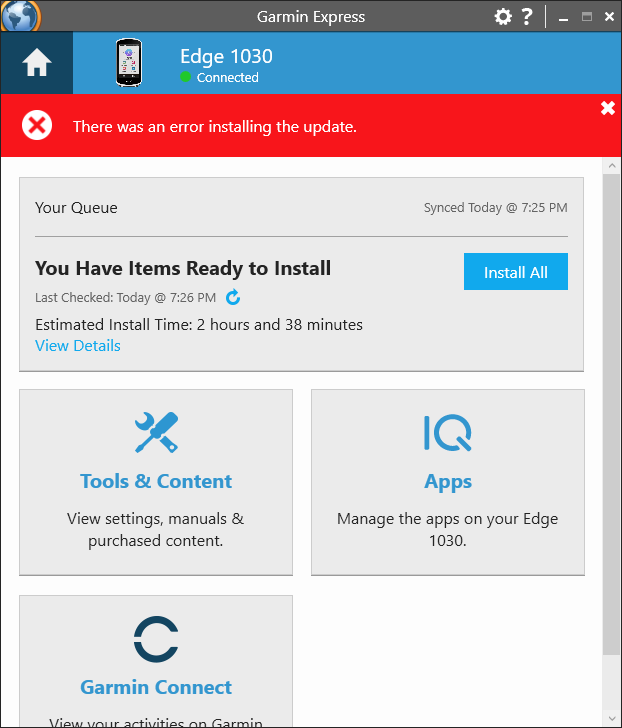Click 'View settings, manuals & purchased content' text

(156, 529)
